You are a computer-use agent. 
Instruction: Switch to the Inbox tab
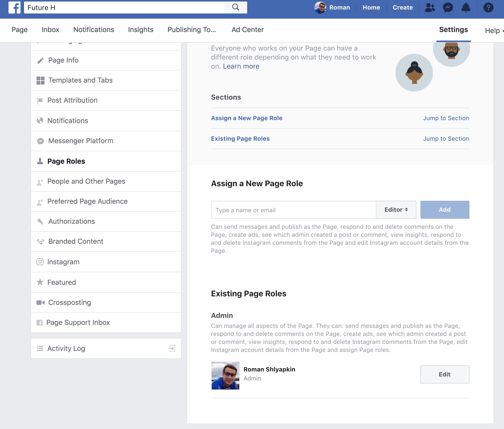pyautogui.click(x=50, y=30)
